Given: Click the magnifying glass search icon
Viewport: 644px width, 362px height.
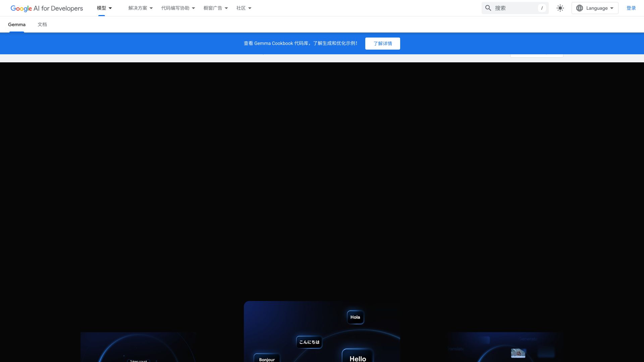Looking at the screenshot, I should [x=488, y=8].
